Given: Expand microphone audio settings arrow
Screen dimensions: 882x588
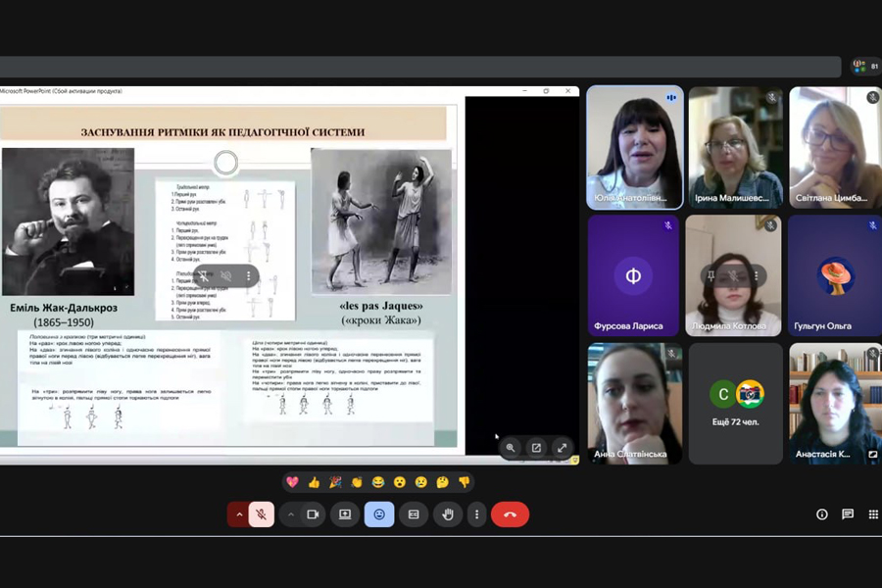Looking at the screenshot, I should [x=238, y=514].
